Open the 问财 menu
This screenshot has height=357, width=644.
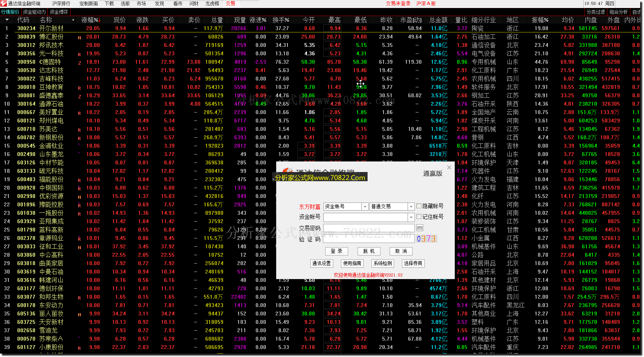pos(194,3)
